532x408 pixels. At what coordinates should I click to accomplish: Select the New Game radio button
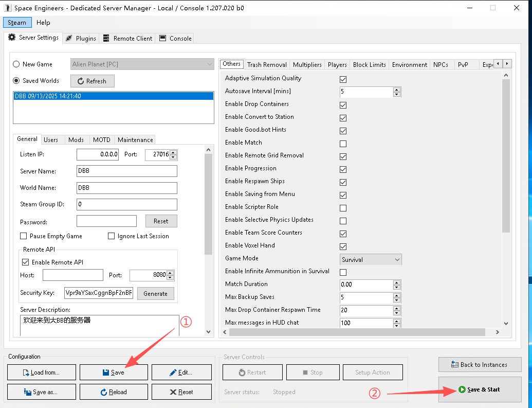click(x=16, y=64)
